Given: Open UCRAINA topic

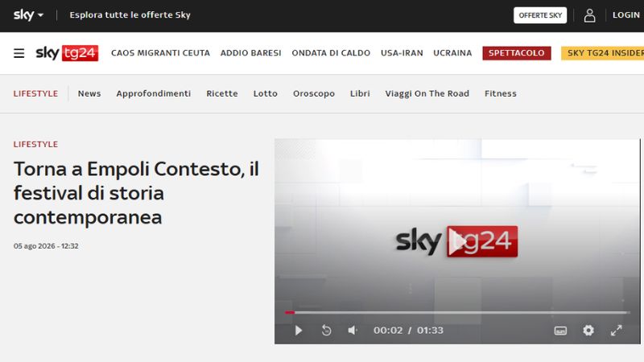Looking at the screenshot, I should click(452, 53).
